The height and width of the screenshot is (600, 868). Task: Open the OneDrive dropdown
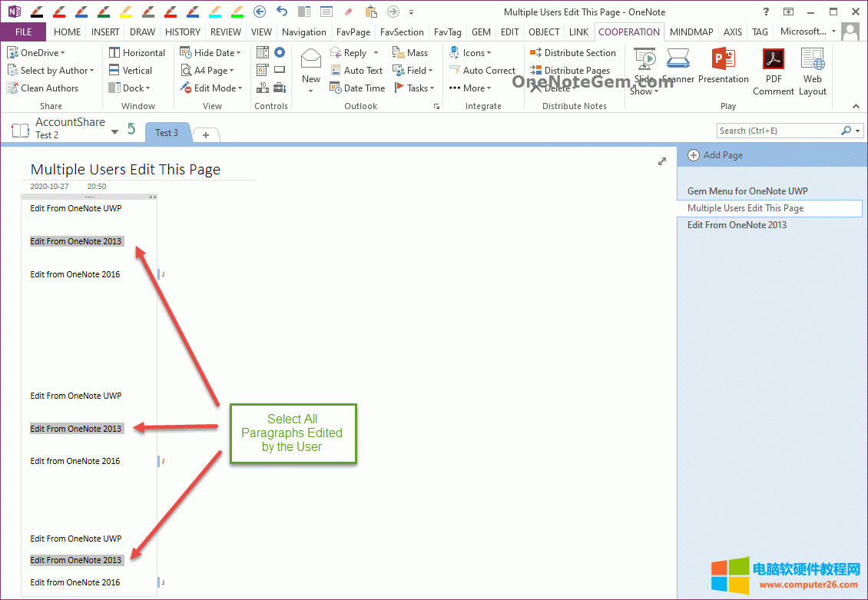click(x=36, y=52)
